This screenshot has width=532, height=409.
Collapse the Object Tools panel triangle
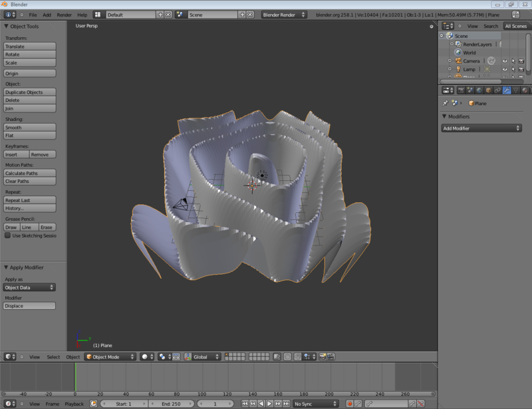click(6, 26)
